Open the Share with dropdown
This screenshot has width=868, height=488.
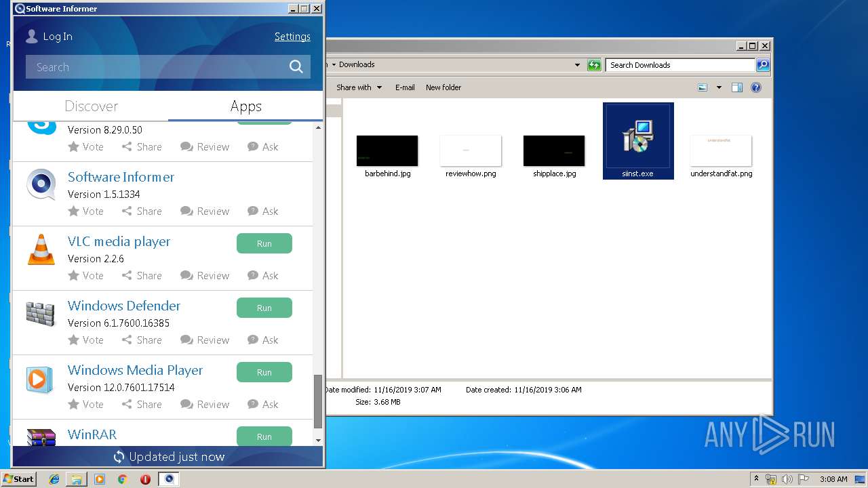point(359,87)
